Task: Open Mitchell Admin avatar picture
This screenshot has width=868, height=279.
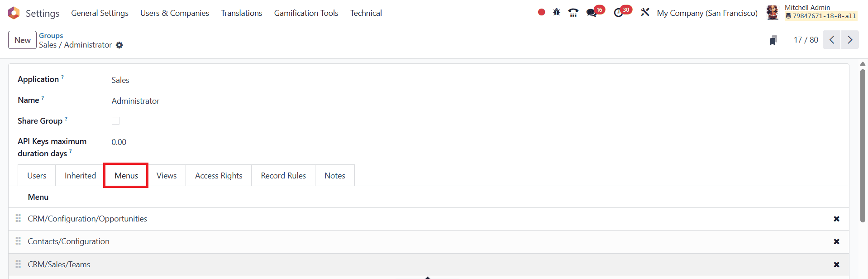Action: (x=773, y=13)
